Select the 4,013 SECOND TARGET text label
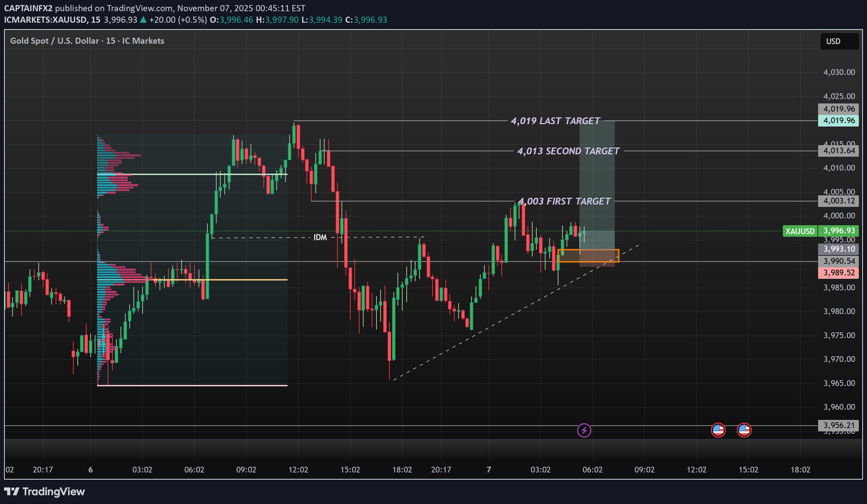The height and width of the screenshot is (504, 867). pyautogui.click(x=568, y=151)
